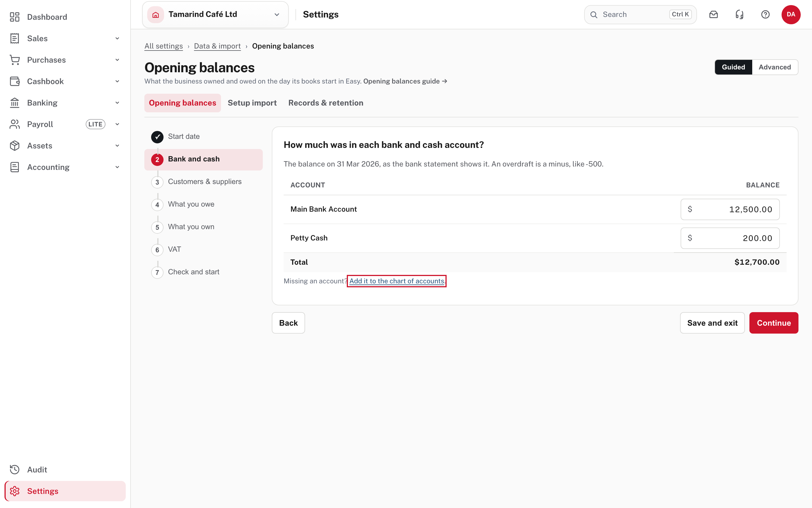Switch to Guided mode
This screenshot has height=508, width=812.
[x=733, y=67]
